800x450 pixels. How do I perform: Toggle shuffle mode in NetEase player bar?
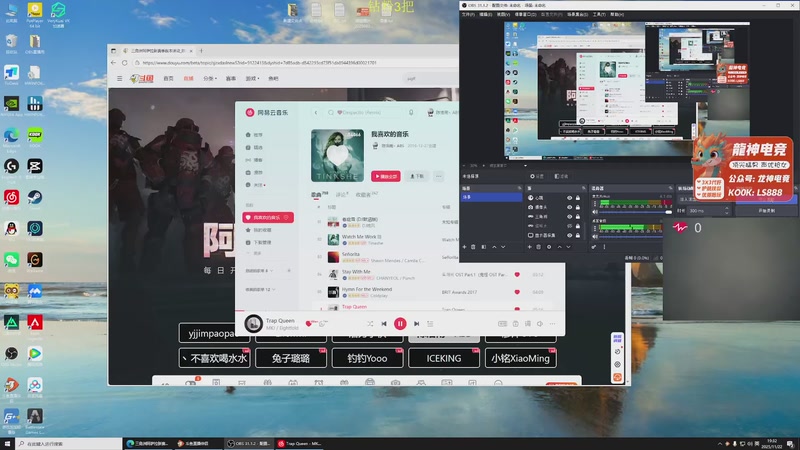click(x=370, y=323)
